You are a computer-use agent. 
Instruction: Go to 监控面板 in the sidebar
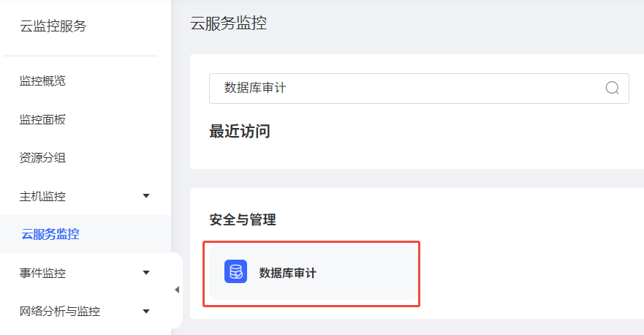[x=42, y=119]
